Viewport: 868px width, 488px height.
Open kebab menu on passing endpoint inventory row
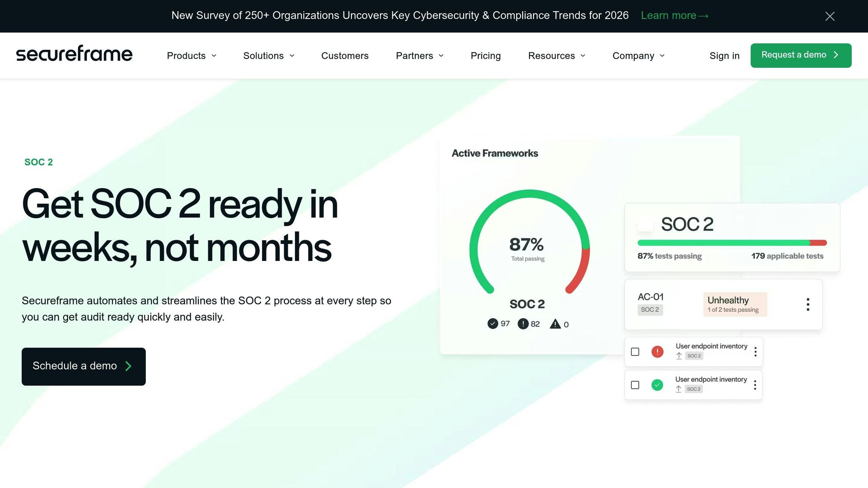coord(755,385)
